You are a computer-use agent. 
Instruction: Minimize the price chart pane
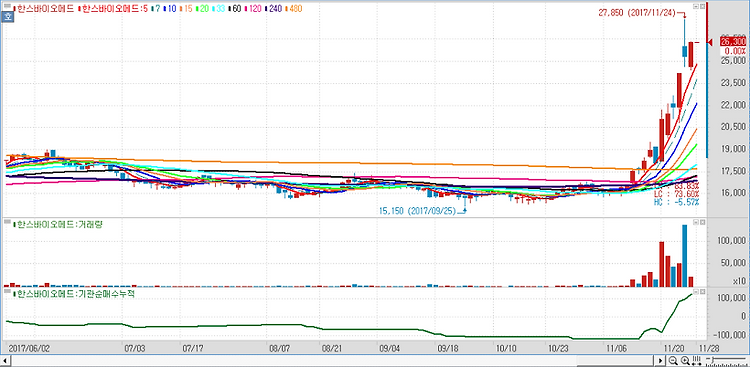pyautogui.click(x=696, y=6)
